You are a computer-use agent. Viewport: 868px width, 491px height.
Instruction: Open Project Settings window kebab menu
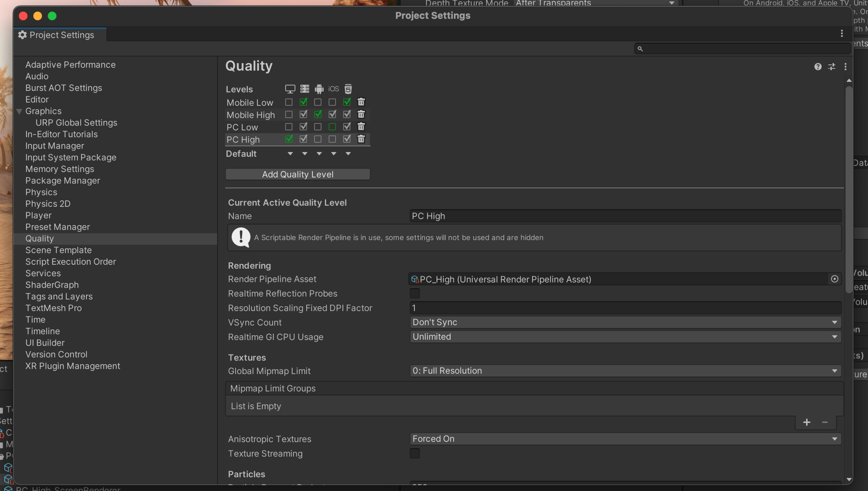pos(842,34)
